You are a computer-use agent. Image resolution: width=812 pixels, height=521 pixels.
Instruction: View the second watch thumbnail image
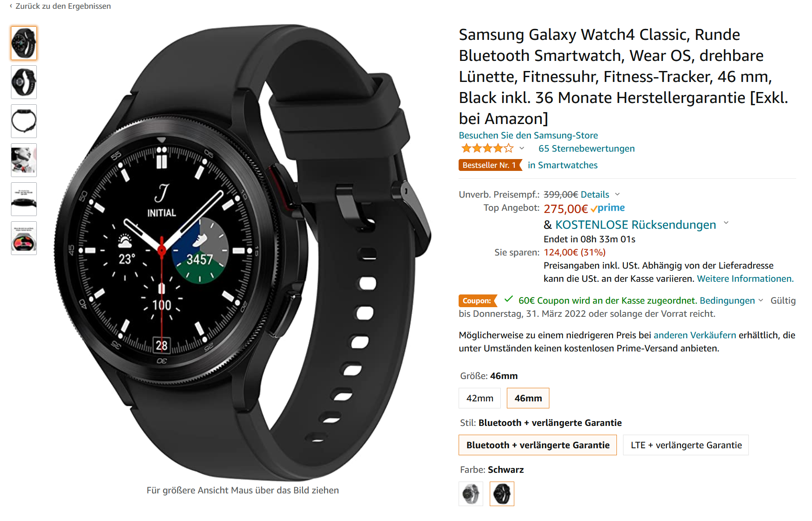(24, 82)
